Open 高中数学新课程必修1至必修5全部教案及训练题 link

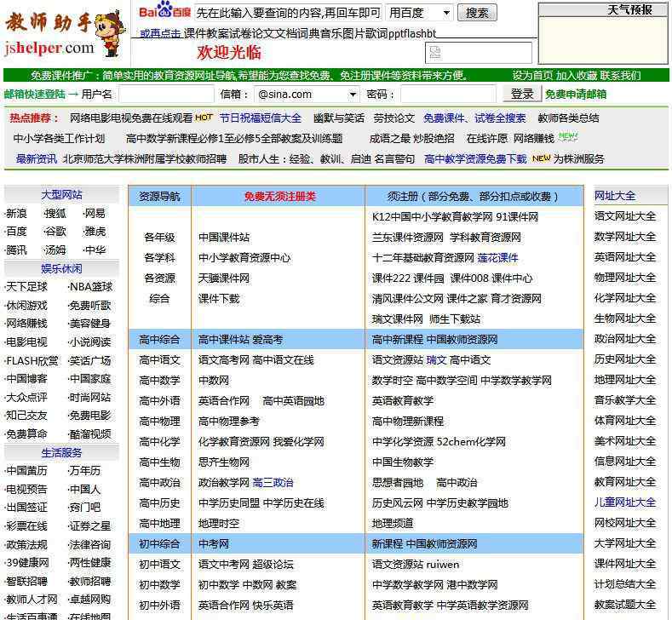tap(234, 139)
